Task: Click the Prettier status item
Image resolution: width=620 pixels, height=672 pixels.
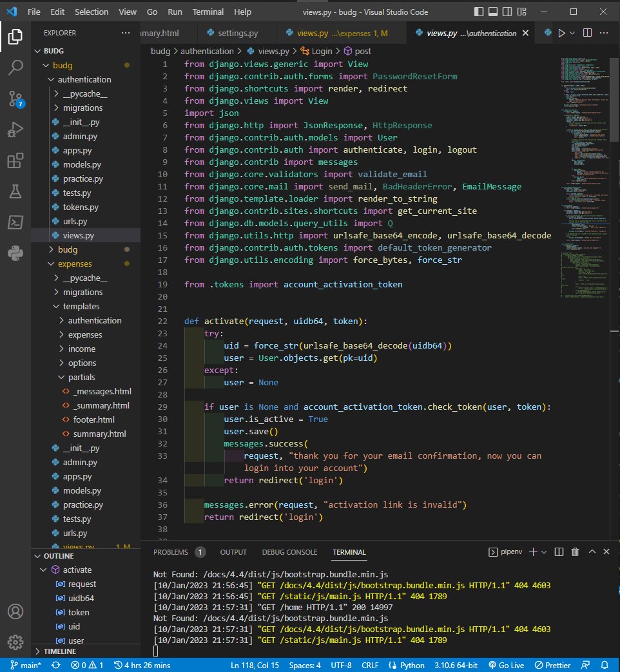Action: tap(552, 665)
